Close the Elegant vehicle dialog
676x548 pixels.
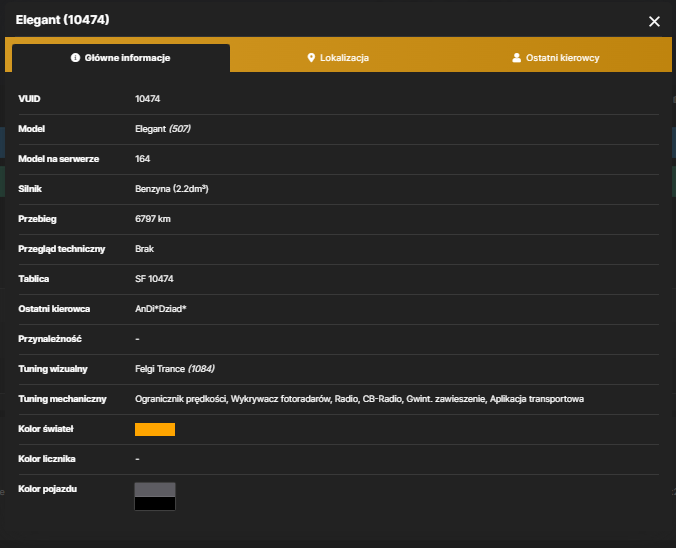(654, 22)
